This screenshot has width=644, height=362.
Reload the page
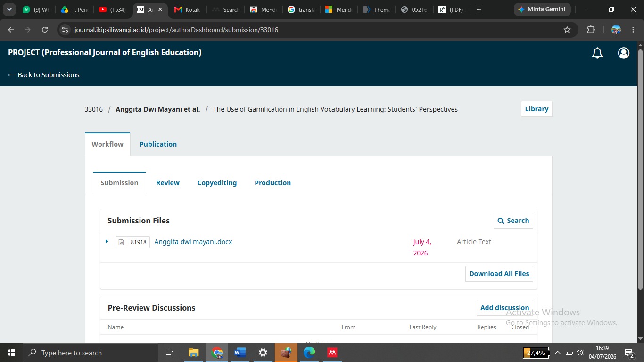(45, 30)
